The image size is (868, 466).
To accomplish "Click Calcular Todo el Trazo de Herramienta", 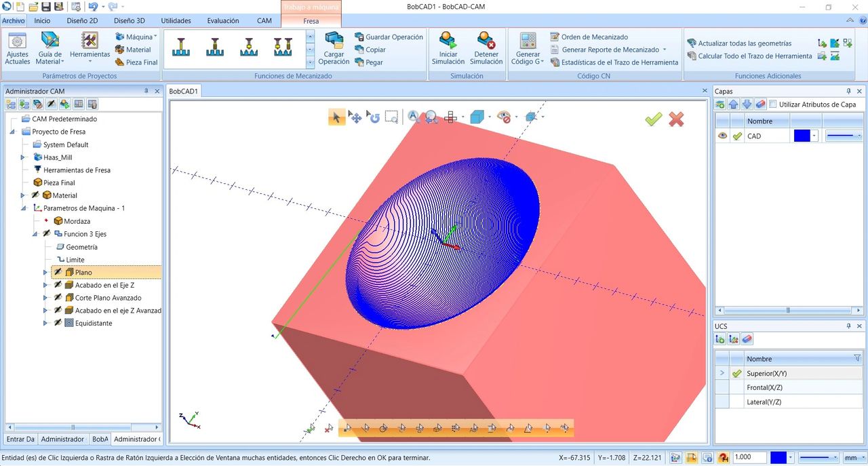I will coord(749,56).
